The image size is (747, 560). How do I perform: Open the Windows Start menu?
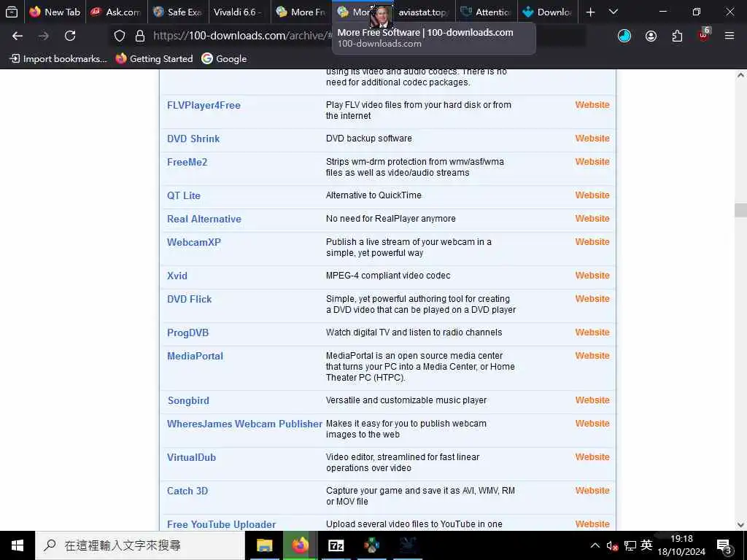tap(18, 545)
